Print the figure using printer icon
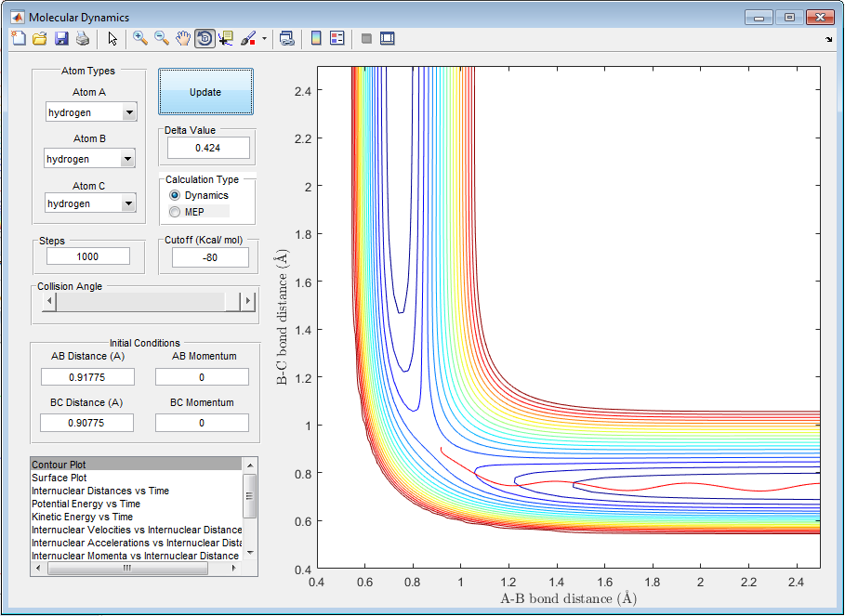This screenshot has height=616, width=845. [x=83, y=38]
